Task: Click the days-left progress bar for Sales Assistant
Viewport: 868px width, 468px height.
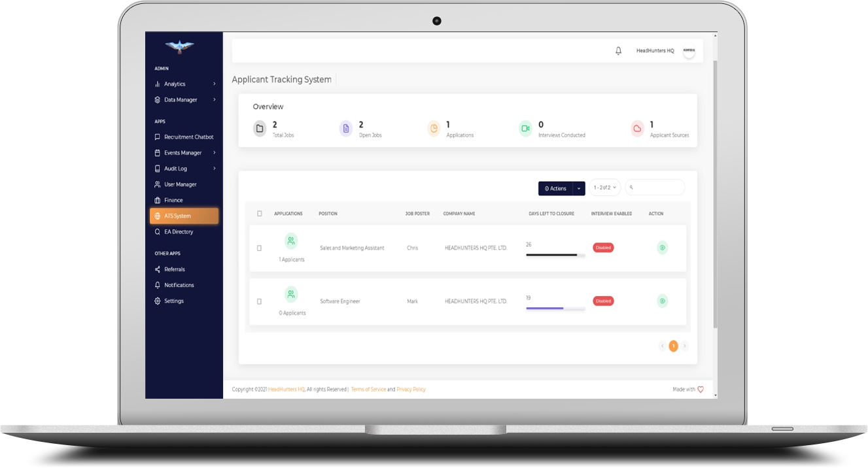Action: 555,254
